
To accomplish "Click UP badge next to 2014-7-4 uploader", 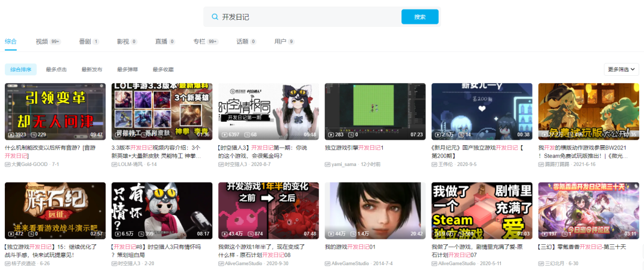I will pyautogui.click(x=328, y=263).
